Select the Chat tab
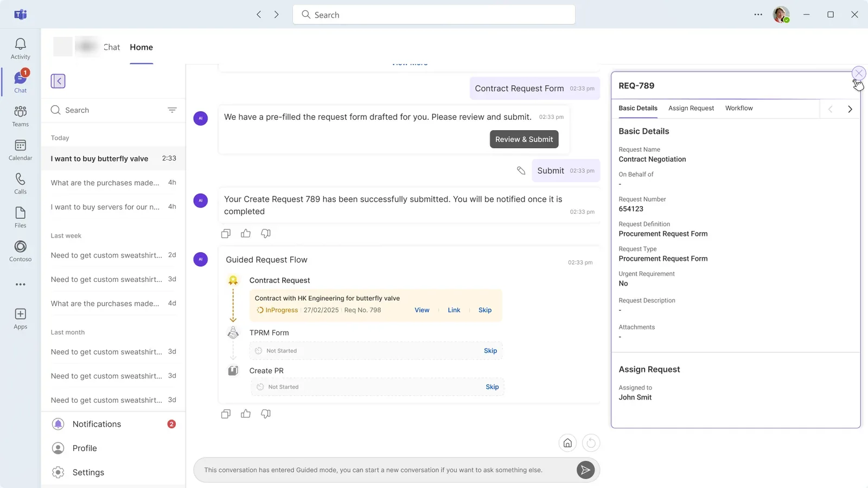868x488 pixels. point(112,47)
